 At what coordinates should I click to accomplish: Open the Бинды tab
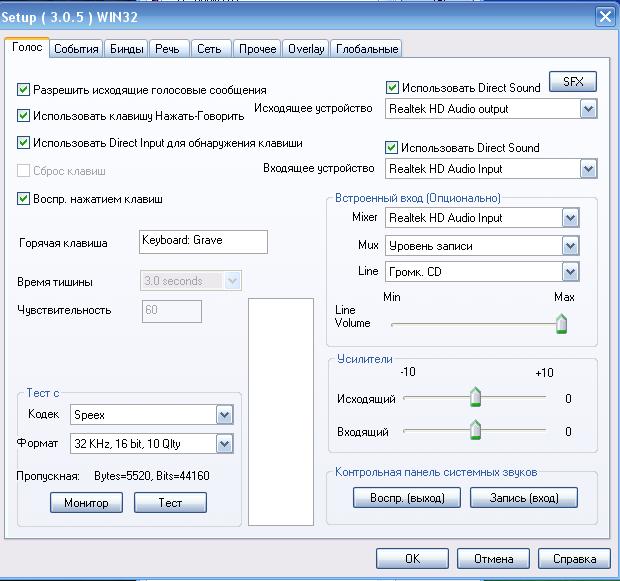pyautogui.click(x=127, y=49)
